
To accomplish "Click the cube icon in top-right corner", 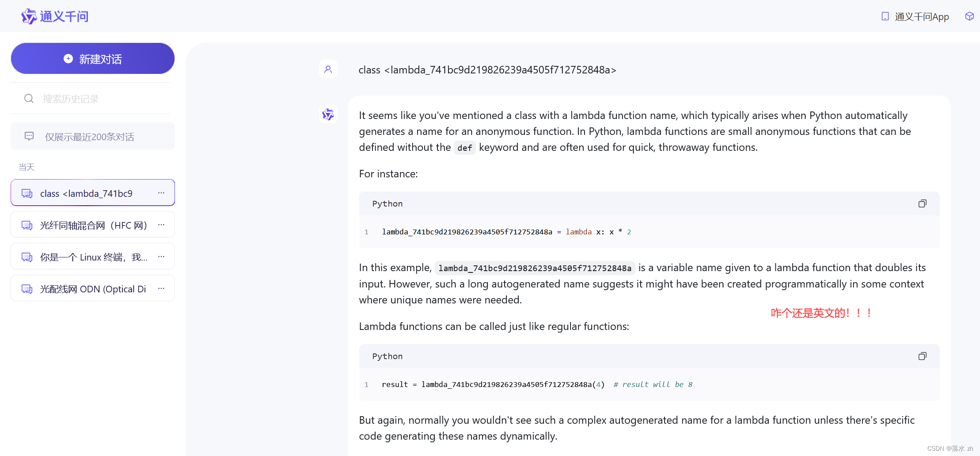I will [969, 16].
